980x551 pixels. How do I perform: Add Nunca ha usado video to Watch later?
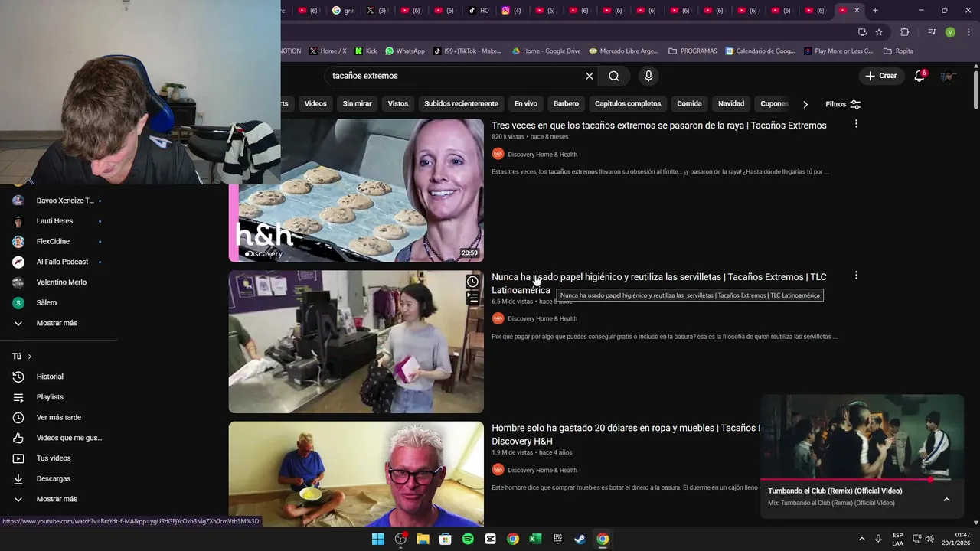coord(472,282)
